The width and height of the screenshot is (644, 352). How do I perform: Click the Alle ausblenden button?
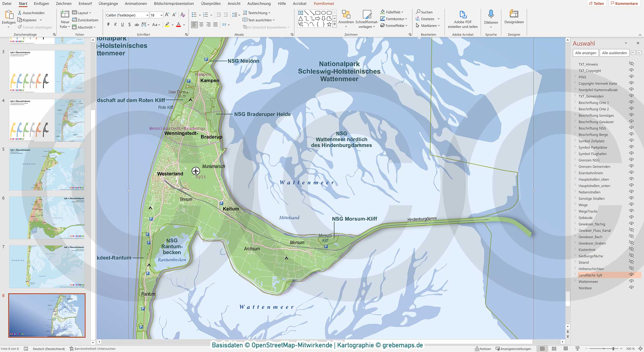pos(614,53)
